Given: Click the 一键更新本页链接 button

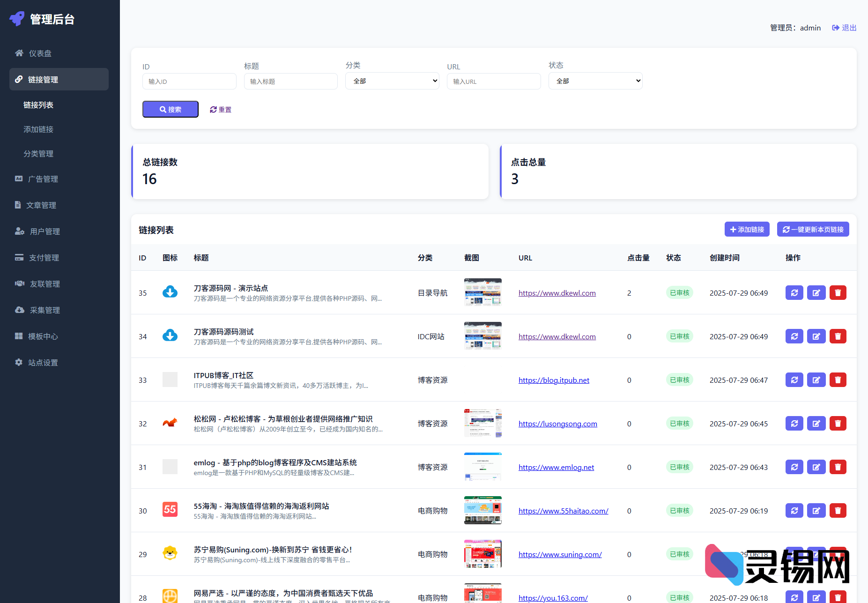Looking at the screenshot, I should click(813, 230).
